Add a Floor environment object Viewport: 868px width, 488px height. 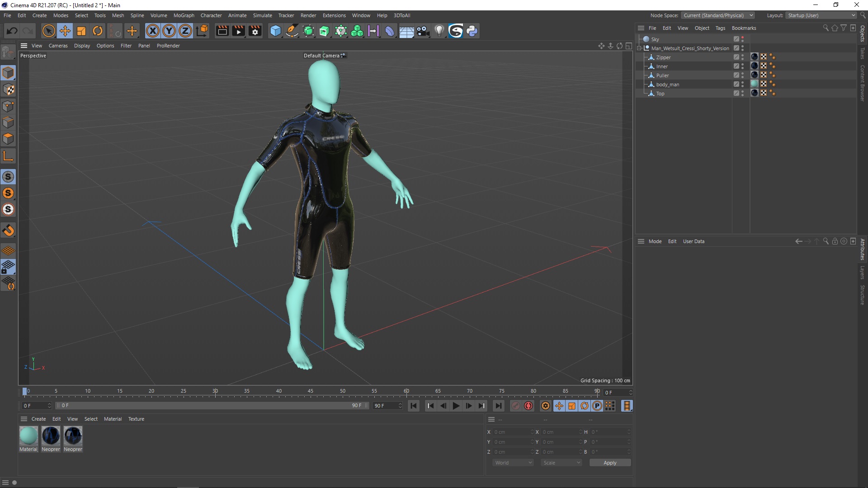coord(406,31)
